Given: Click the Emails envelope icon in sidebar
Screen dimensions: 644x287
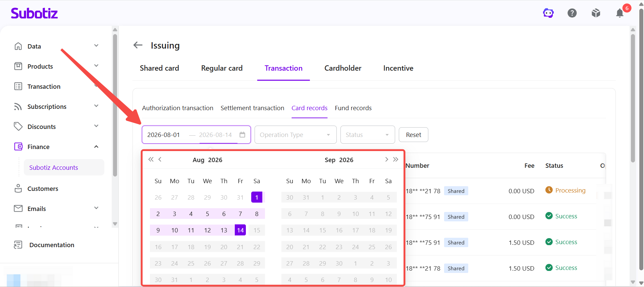Looking at the screenshot, I should click(x=18, y=209).
